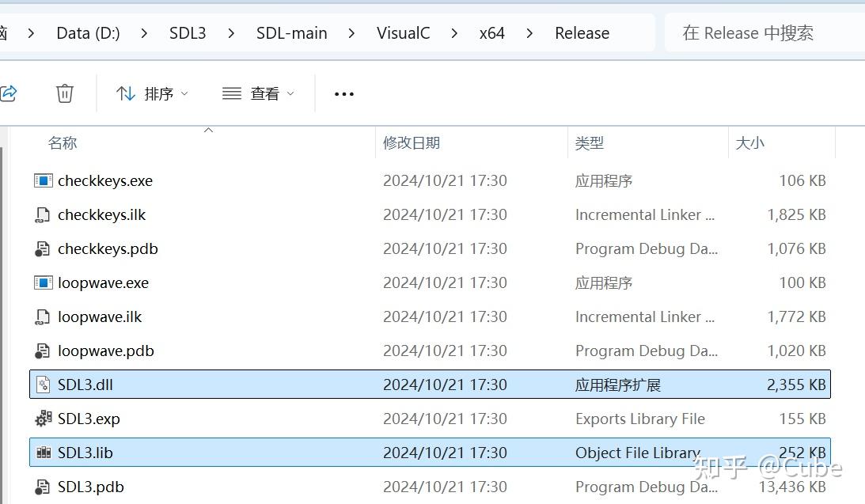
Task: Select the loopwave.pdb file icon
Action: click(44, 351)
